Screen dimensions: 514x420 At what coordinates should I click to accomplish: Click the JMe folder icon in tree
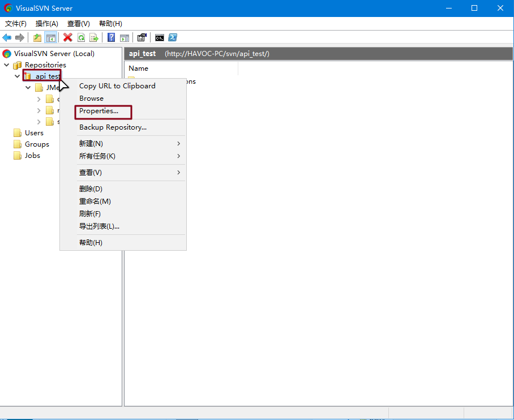39,88
